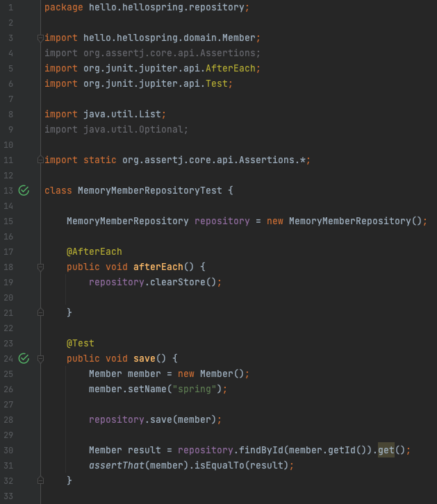This screenshot has height=504, width=437.
Task: Click the fold end marker on line 21
Action: 40,312
